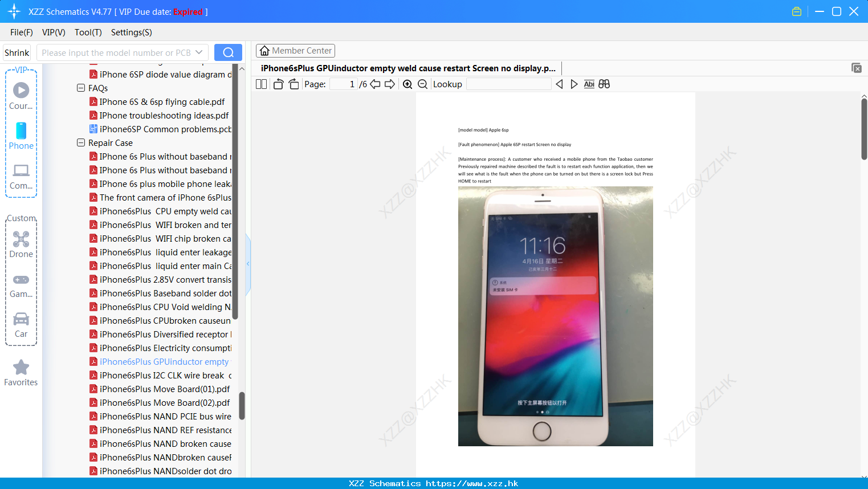This screenshot has width=868, height=489.
Task: Zoom in on the PDF page
Action: pyautogui.click(x=407, y=84)
